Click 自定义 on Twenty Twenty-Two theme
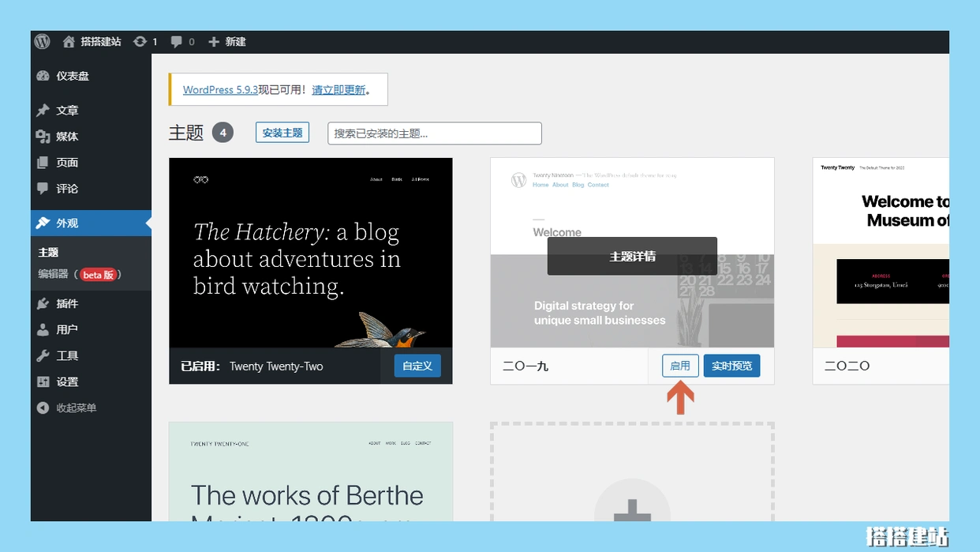 (417, 366)
